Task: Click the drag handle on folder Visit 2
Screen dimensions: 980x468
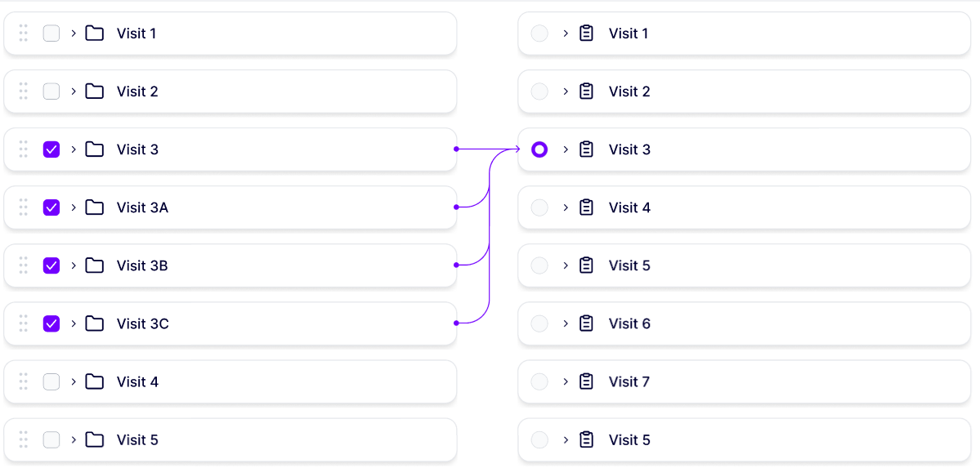Action: 24,91
